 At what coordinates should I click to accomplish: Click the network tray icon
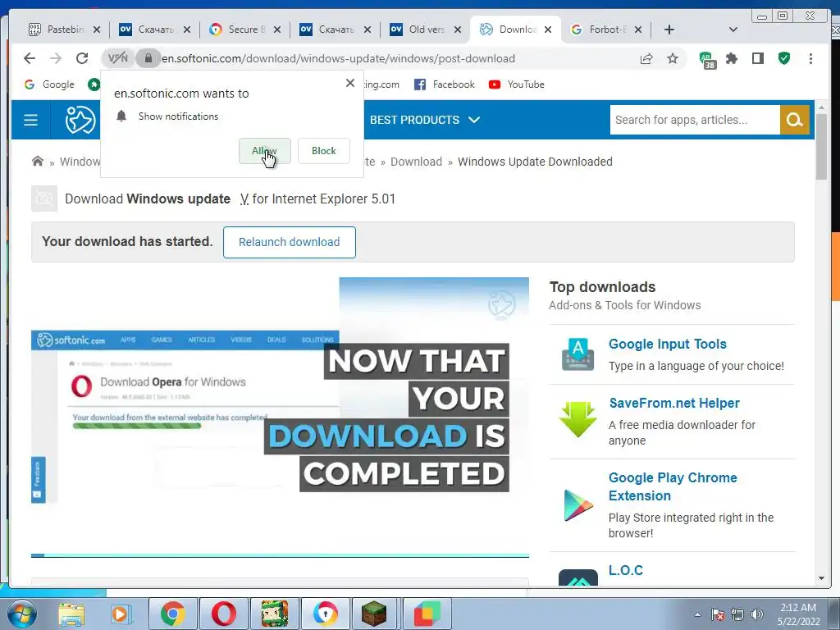737,614
